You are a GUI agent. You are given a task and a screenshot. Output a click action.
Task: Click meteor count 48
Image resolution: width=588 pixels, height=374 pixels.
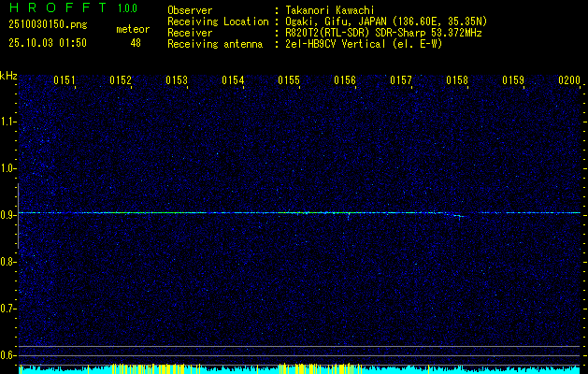(136, 43)
